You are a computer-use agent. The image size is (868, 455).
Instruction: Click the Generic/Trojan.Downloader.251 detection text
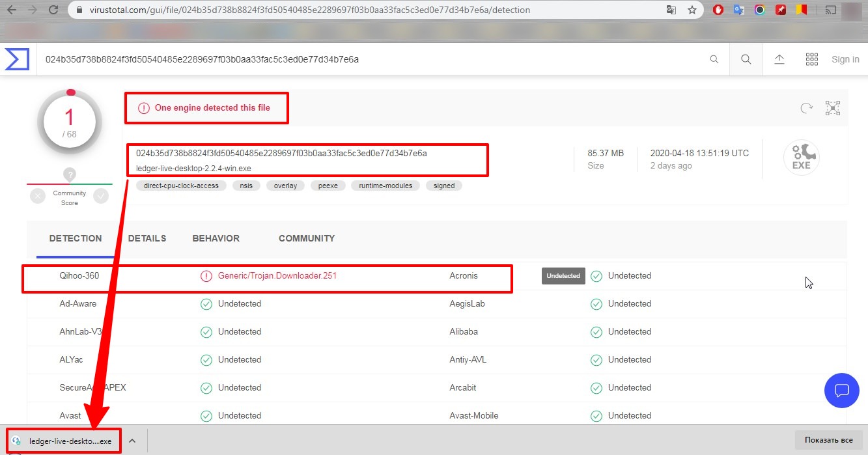[277, 276]
